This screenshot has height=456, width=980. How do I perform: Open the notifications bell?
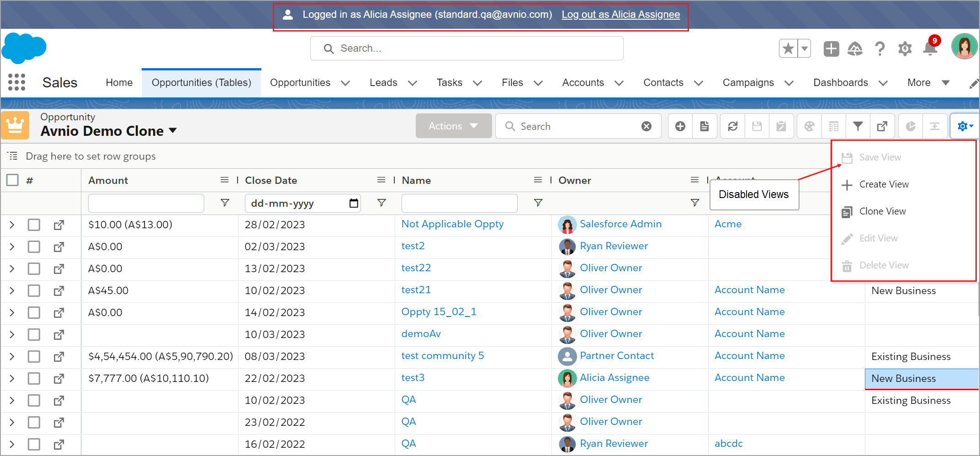click(930, 48)
